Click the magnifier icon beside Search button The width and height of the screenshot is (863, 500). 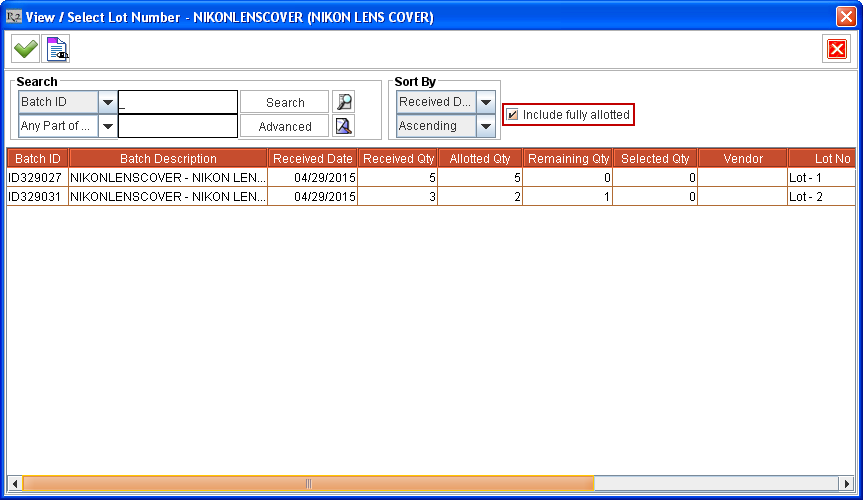343,102
